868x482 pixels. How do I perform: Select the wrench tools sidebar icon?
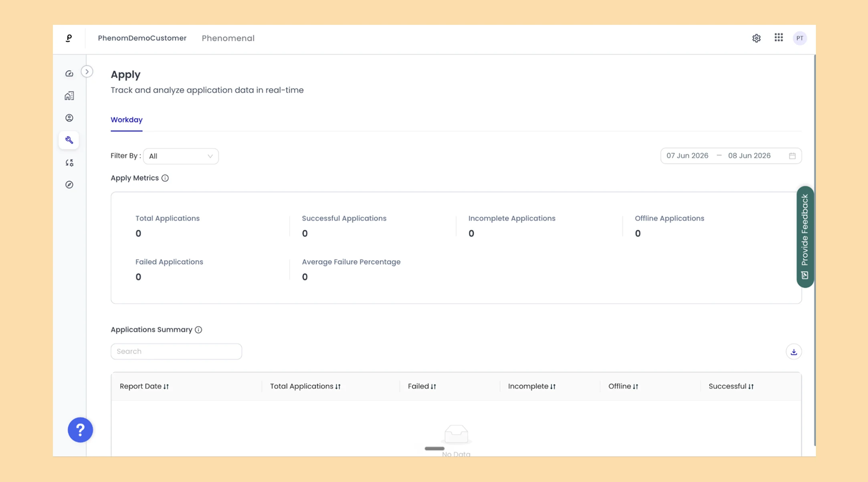click(69, 140)
